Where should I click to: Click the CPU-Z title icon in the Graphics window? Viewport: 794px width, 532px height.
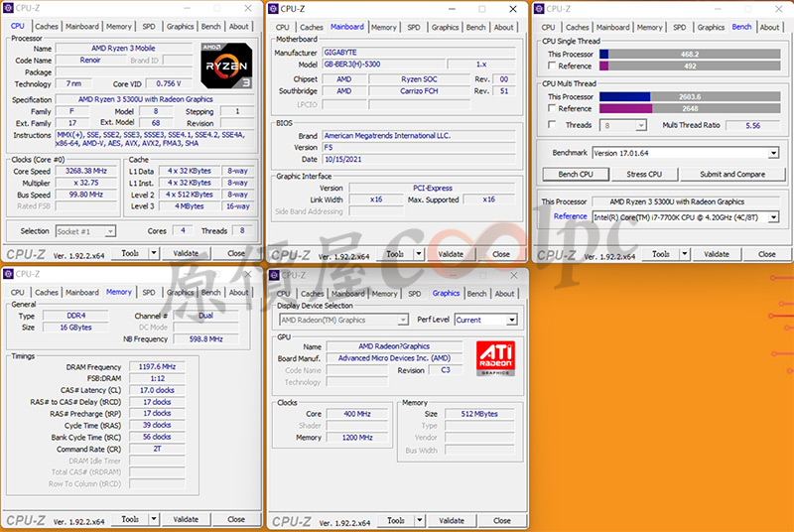275,275
